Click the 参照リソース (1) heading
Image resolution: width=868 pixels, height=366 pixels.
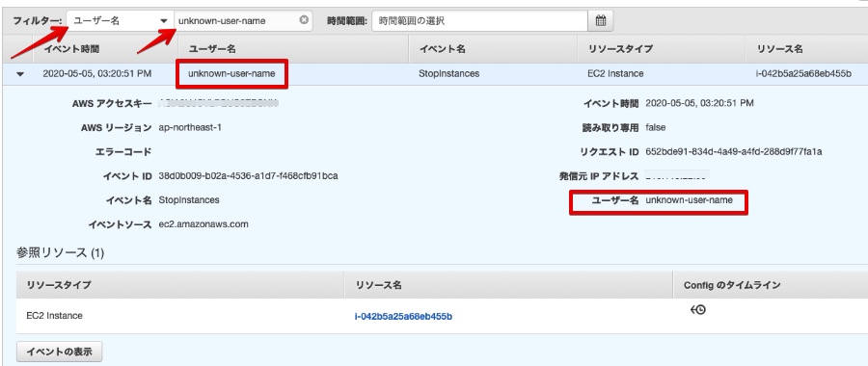60,253
